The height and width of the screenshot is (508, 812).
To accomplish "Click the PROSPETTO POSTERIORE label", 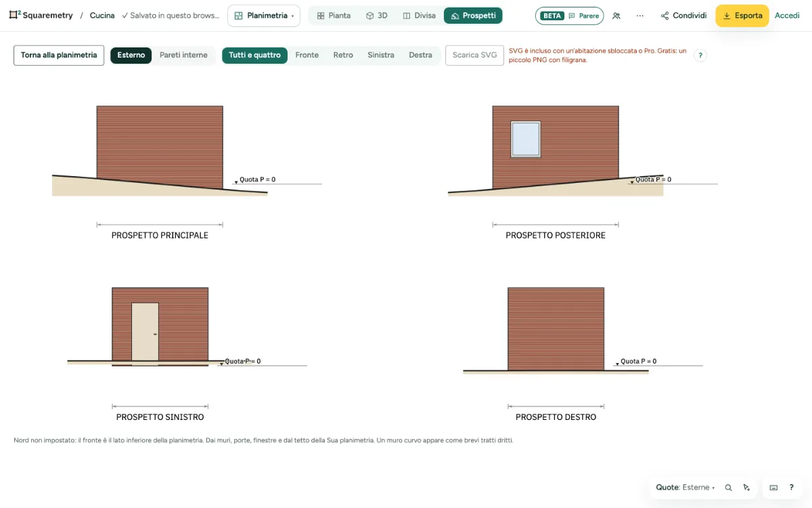I will (556, 236).
